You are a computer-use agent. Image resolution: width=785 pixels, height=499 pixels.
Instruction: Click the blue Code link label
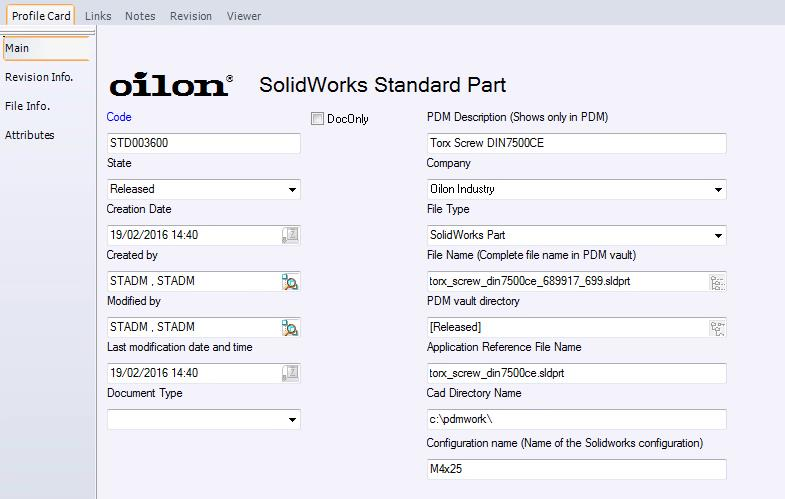click(x=119, y=117)
